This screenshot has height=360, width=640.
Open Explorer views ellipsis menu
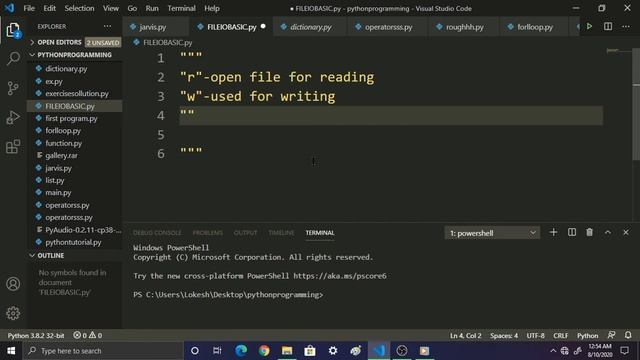coord(107,27)
